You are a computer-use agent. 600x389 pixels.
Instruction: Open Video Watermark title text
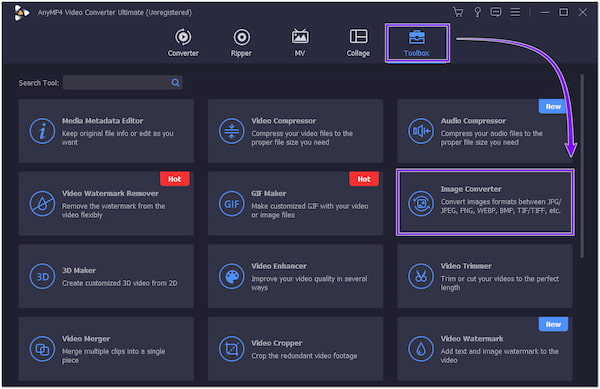point(472,339)
